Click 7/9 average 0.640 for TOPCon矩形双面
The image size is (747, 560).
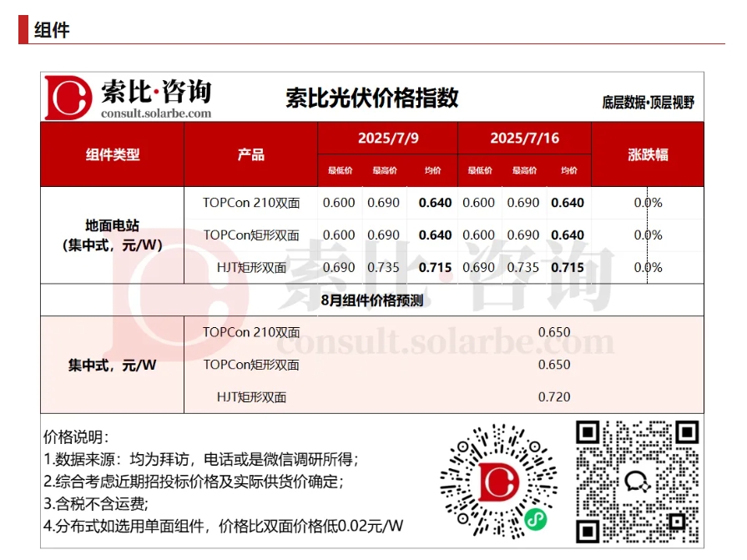[435, 235]
